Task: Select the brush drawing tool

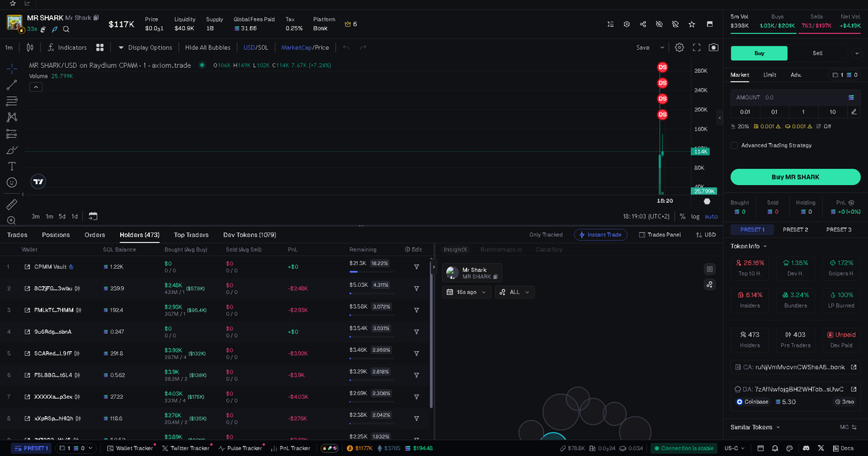Action: pos(12,150)
